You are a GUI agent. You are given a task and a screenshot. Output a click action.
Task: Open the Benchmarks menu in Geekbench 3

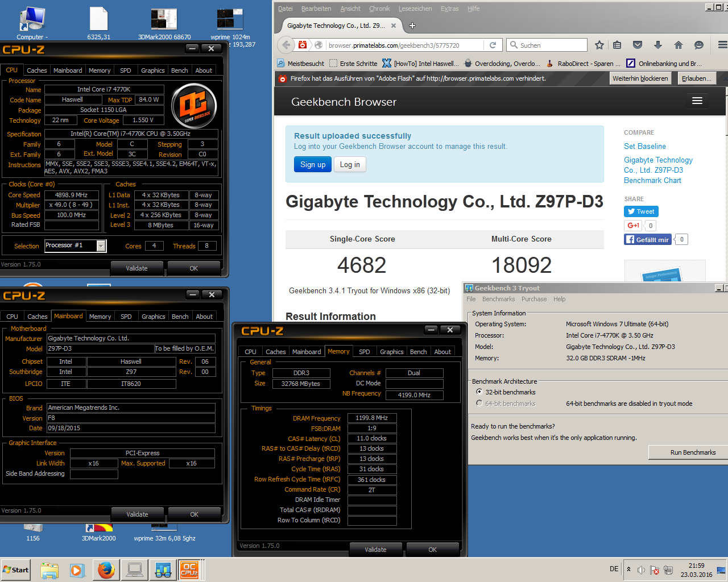498,299
